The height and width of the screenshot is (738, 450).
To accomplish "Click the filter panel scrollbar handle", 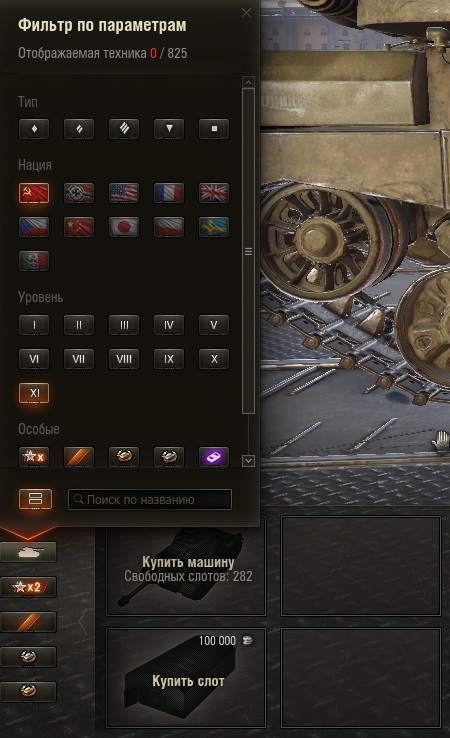I will point(249,251).
